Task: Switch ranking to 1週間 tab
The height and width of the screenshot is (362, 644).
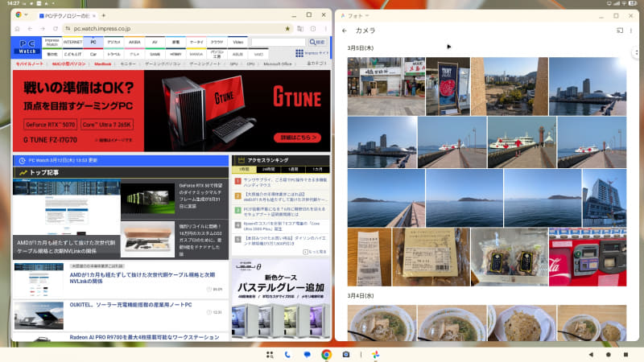Action: pyautogui.click(x=293, y=170)
